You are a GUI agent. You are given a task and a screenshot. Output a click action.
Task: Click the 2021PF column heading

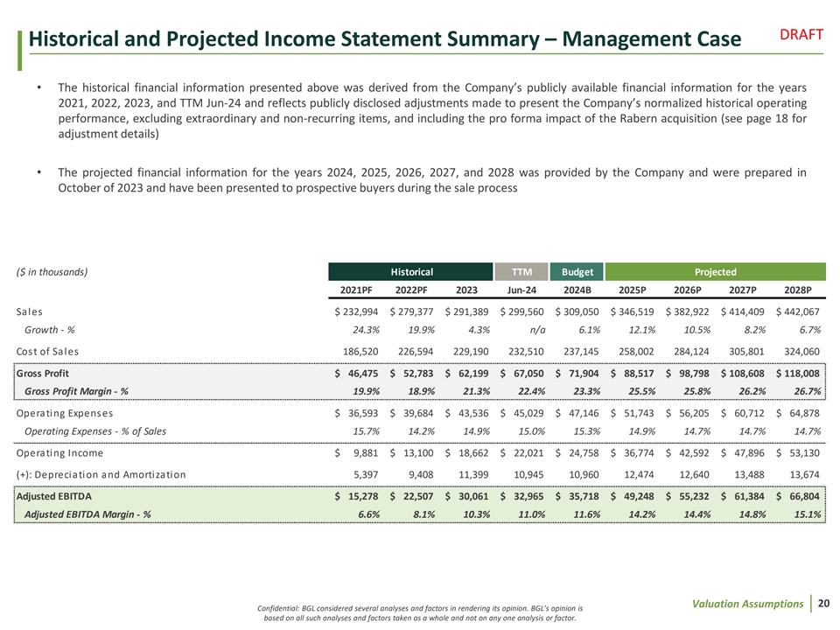pyautogui.click(x=356, y=290)
